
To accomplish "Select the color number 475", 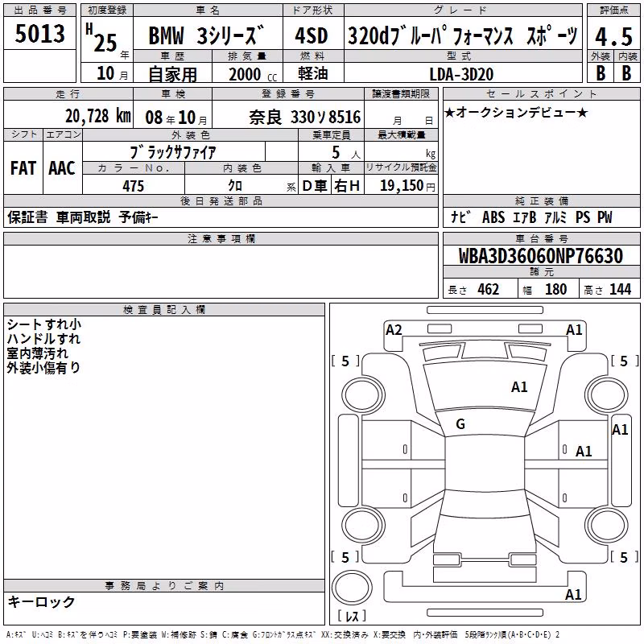I will pyautogui.click(x=134, y=186).
